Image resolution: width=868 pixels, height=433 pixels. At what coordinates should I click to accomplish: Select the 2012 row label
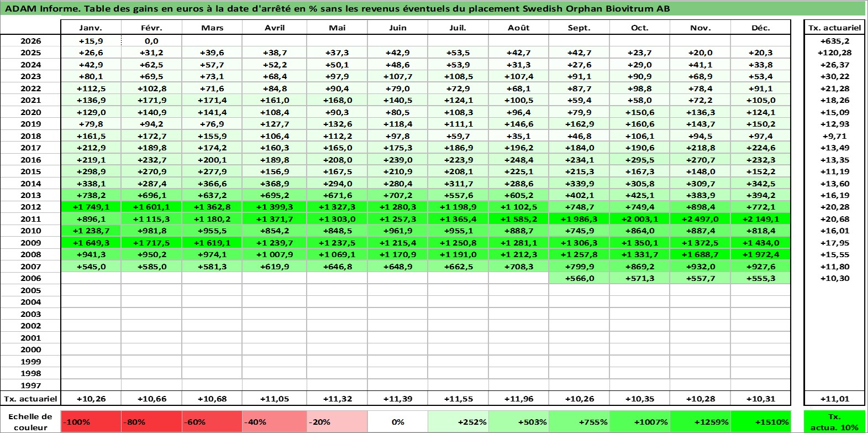click(30, 207)
